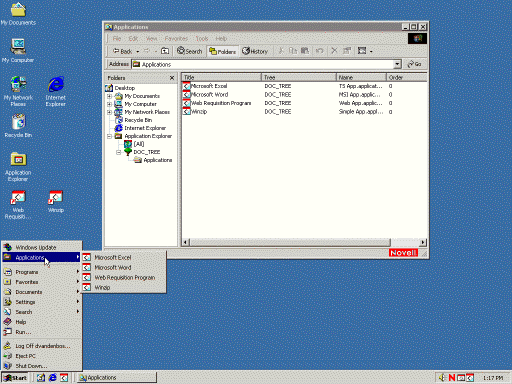Expand the My Computer tree node
The width and height of the screenshot is (512, 384).
click(x=109, y=104)
